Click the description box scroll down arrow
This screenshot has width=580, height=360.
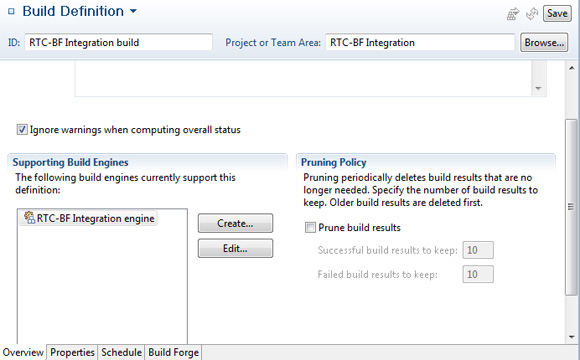click(x=538, y=88)
